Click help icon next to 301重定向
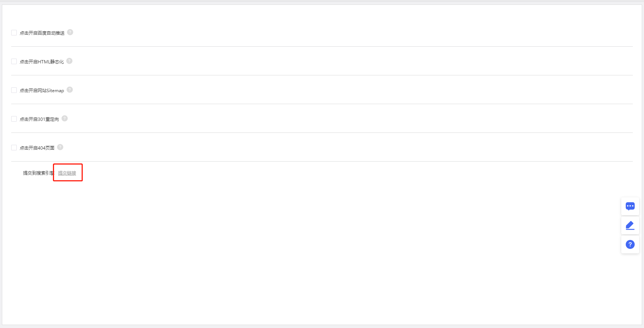Viewport: 644px width, 328px height. pos(64,119)
